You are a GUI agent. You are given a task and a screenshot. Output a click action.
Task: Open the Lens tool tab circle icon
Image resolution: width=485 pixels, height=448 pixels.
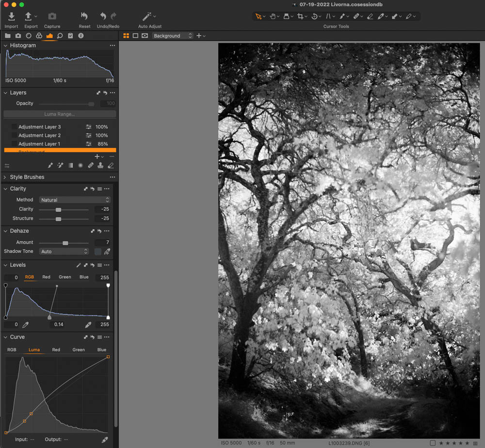29,35
